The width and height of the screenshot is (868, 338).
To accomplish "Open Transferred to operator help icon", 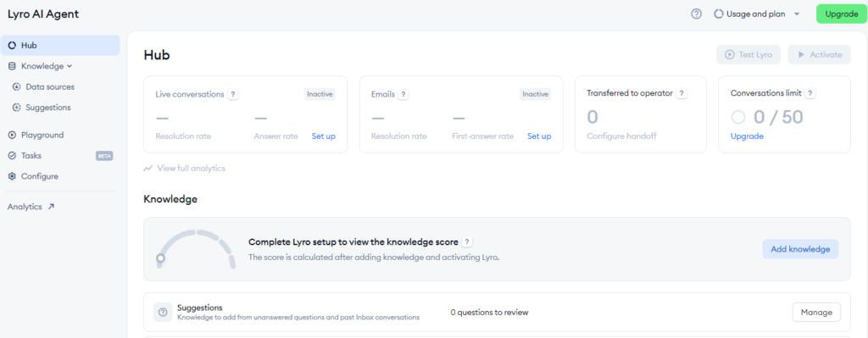I will tap(682, 93).
